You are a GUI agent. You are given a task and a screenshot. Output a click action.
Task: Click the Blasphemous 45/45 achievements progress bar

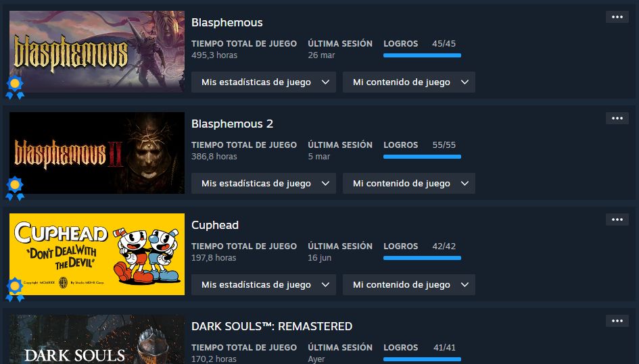pos(422,55)
